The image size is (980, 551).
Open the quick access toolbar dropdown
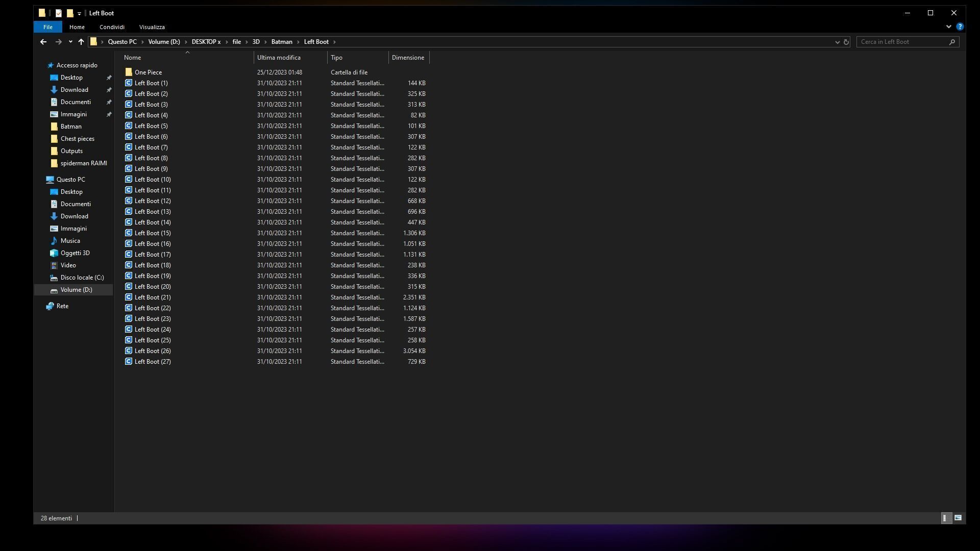[79, 13]
